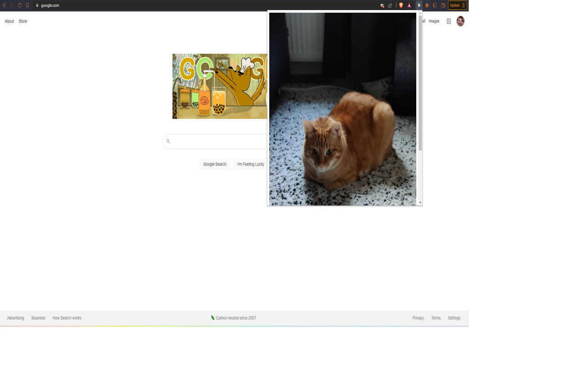This screenshot has height=368, width=588.
Task: Open the browser Extensions puzzle piece menu
Action: (x=426, y=5)
